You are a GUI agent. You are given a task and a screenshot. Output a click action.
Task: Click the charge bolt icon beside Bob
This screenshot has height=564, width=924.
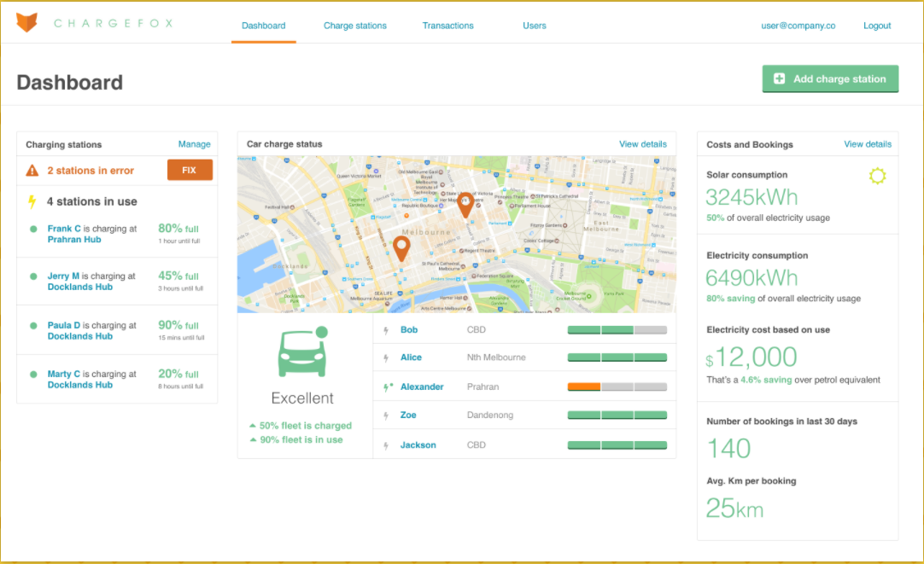[x=386, y=330]
